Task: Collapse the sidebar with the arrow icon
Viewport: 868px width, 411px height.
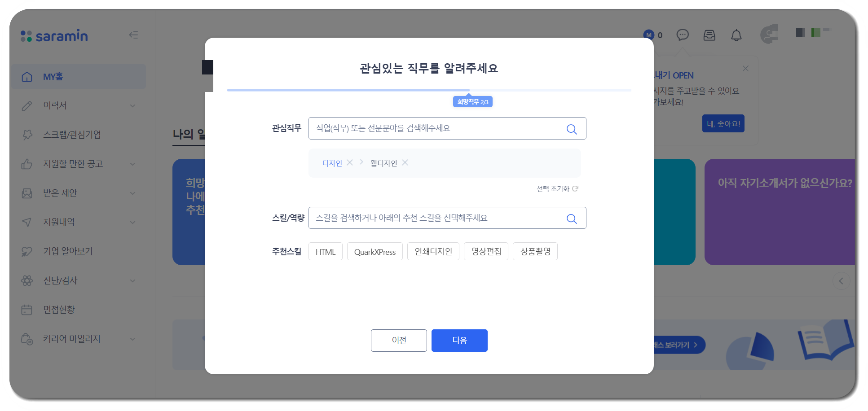Action: (133, 35)
